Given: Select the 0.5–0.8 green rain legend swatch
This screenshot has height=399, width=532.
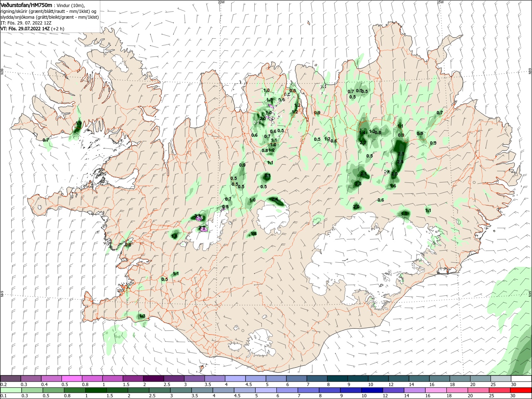Looking at the screenshot, I should [x=53, y=390].
